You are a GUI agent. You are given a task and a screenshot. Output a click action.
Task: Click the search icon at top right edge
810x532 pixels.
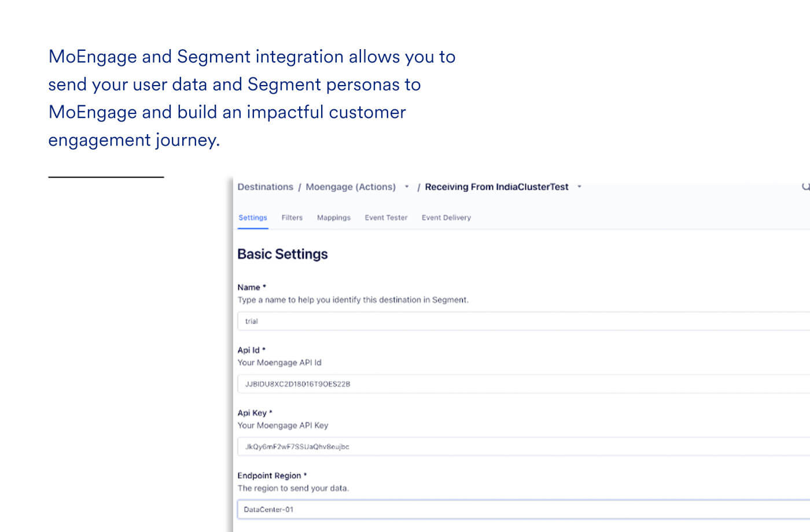click(805, 187)
